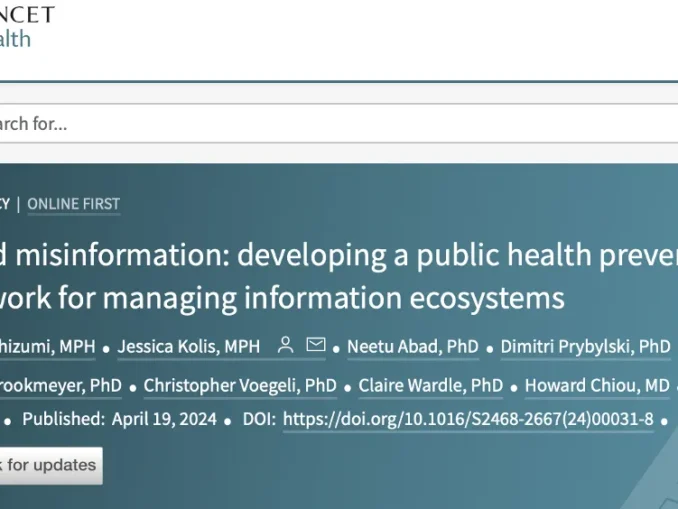
Task: Open the author ending in 'hizumi, MPH'
Action: point(47,347)
